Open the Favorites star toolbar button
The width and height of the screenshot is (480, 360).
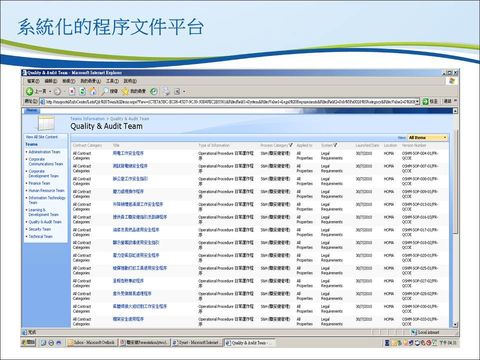click(x=134, y=91)
